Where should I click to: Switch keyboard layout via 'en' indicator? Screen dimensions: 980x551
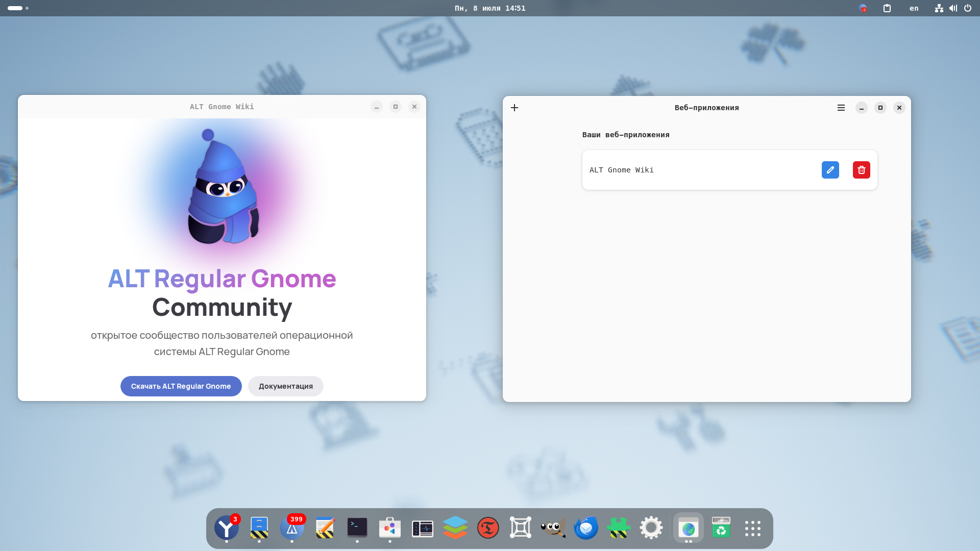[x=914, y=8]
